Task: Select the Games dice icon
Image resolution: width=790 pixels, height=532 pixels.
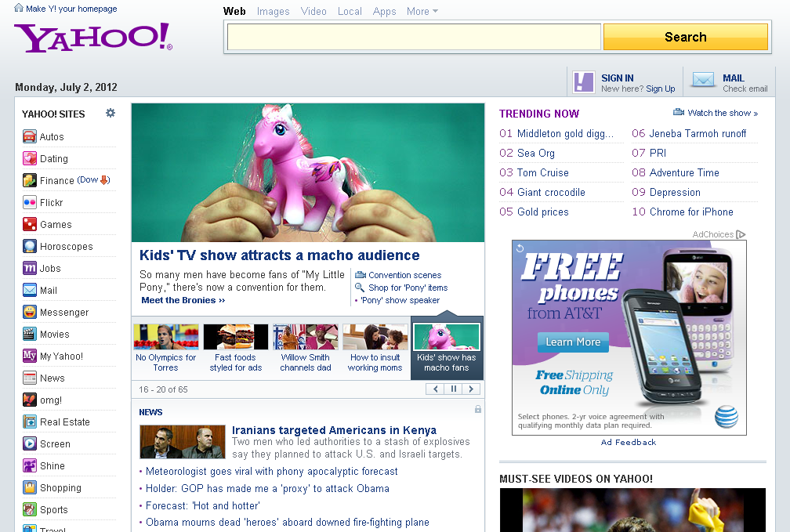Action: [30, 225]
